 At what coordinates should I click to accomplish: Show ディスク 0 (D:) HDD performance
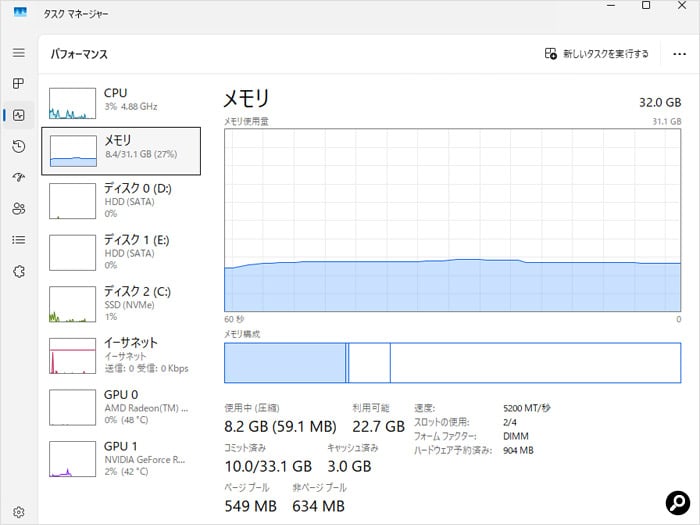[x=120, y=200]
